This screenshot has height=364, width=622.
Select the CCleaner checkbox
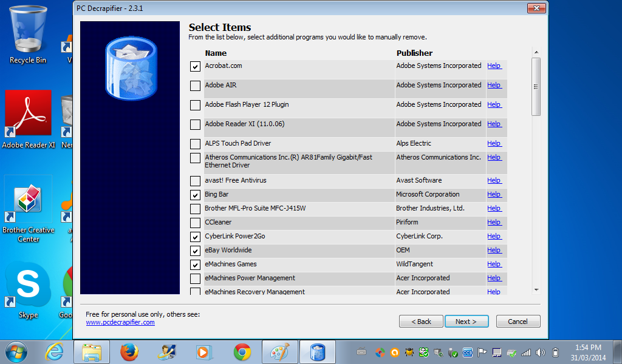195,223
